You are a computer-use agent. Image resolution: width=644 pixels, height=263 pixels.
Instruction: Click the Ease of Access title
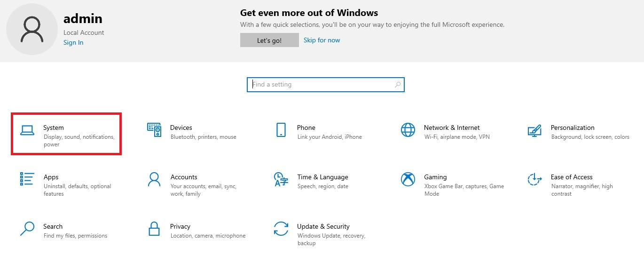pos(572,177)
